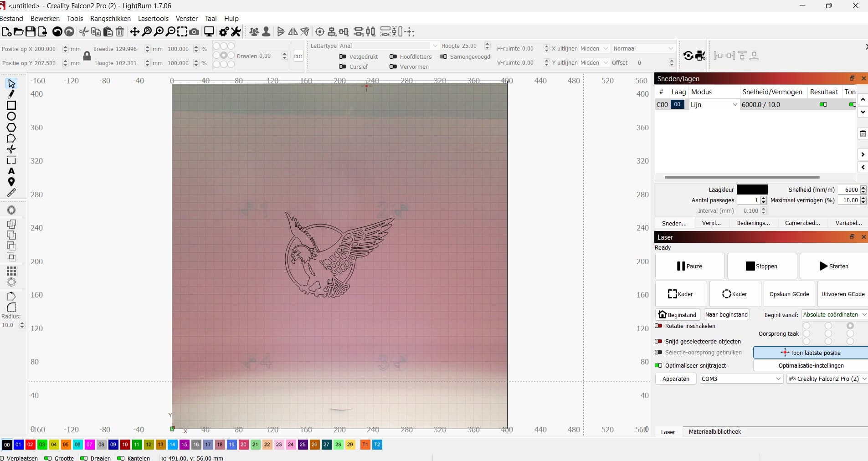
Task: Select the Ellipse tool
Action: pos(11,116)
